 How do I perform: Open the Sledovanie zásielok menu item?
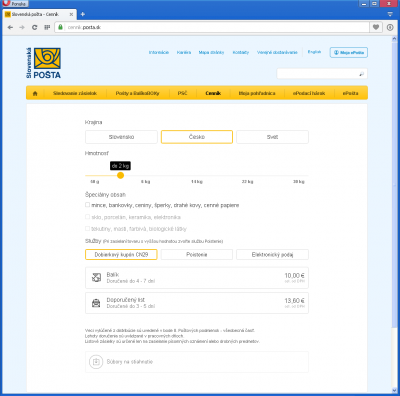pos(75,93)
